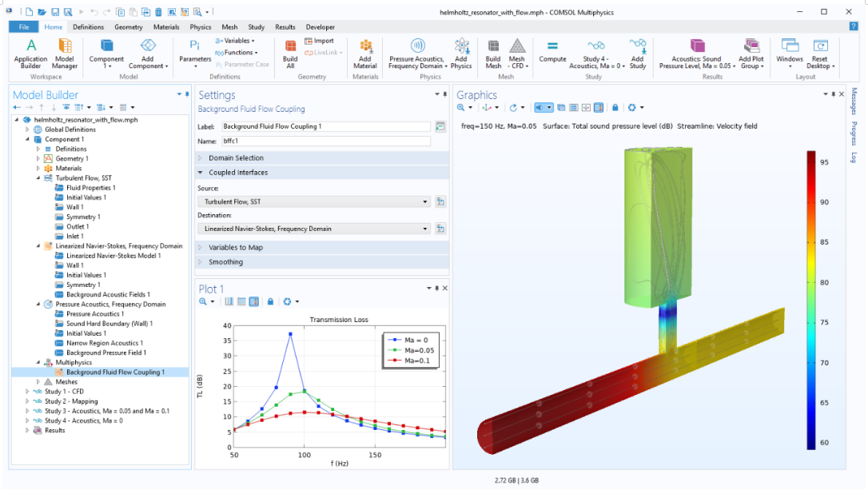Select Study 2 - Mapping node
The image size is (868, 490).
[71, 401]
